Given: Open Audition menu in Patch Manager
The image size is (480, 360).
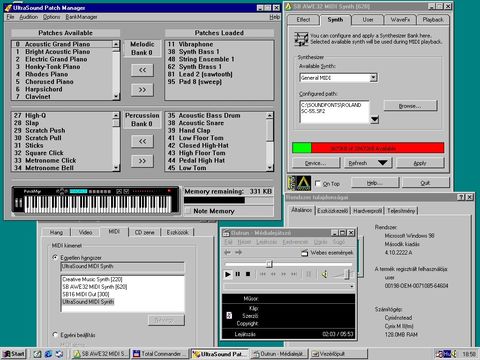Looking at the screenshot, I should tap(28, 17).
